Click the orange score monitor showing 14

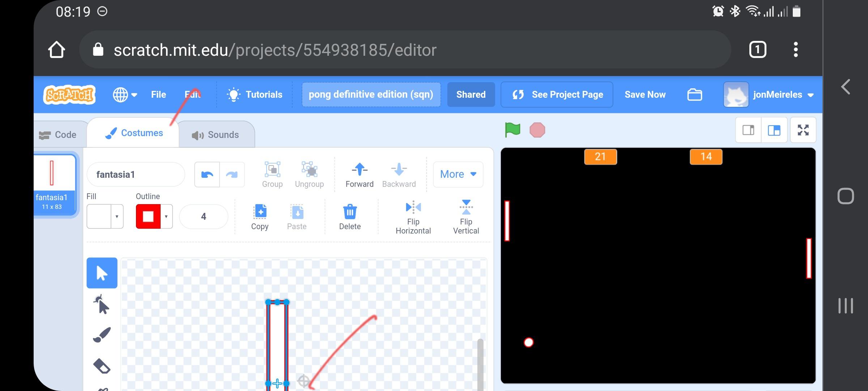[x=706, y=157]
